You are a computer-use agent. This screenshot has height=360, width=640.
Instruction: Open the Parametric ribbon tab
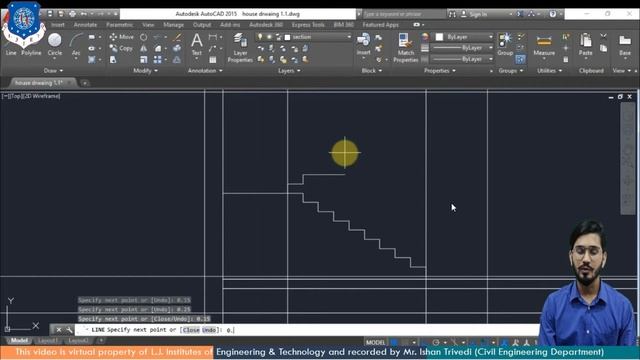[119, 25]
